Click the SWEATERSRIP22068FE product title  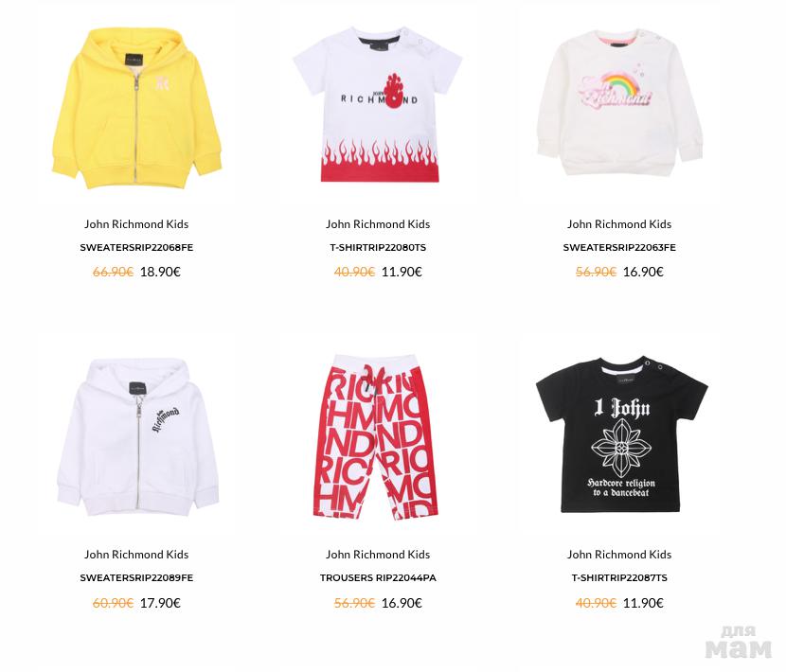(x=136, y=248)
